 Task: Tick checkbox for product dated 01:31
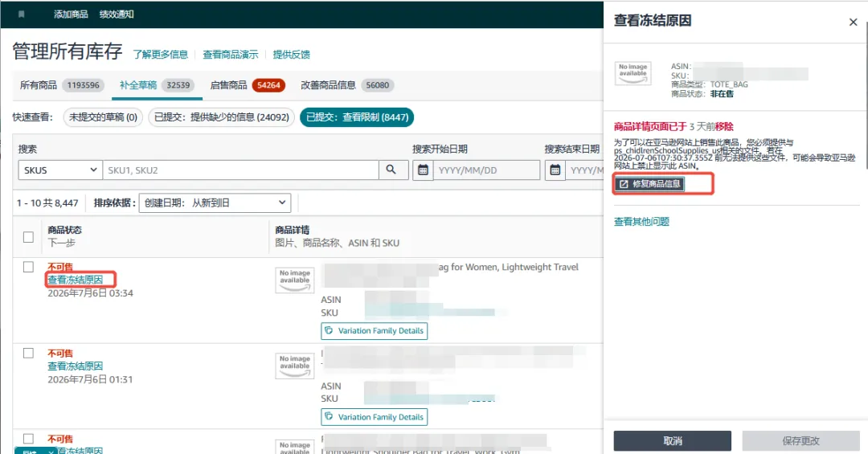coord(28,354)
